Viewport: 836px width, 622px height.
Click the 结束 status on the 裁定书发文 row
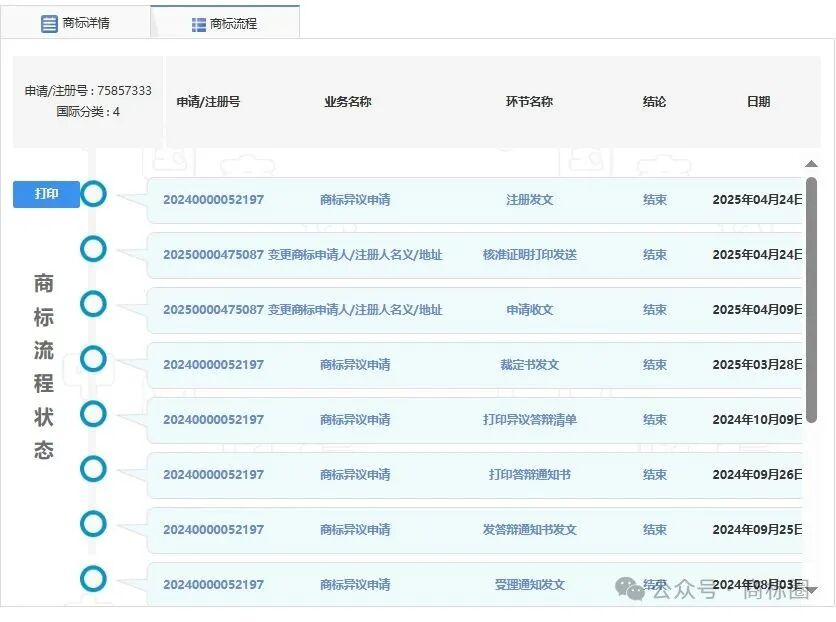(x=654, y=364)
